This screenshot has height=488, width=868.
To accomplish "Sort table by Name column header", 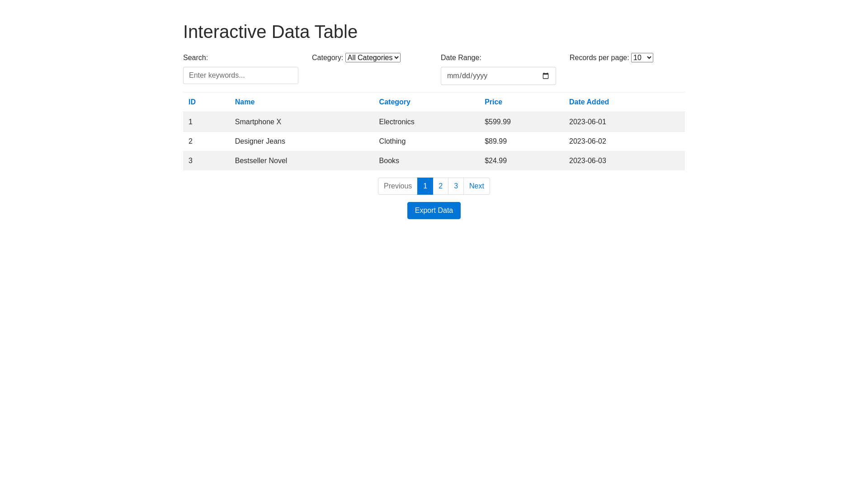I will click(245, 102).
